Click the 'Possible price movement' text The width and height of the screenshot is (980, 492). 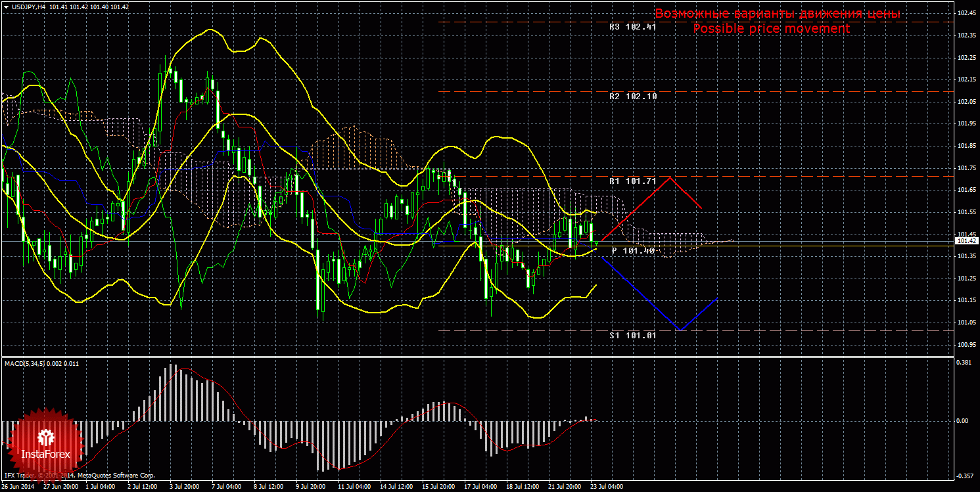[x=771, y=29]
